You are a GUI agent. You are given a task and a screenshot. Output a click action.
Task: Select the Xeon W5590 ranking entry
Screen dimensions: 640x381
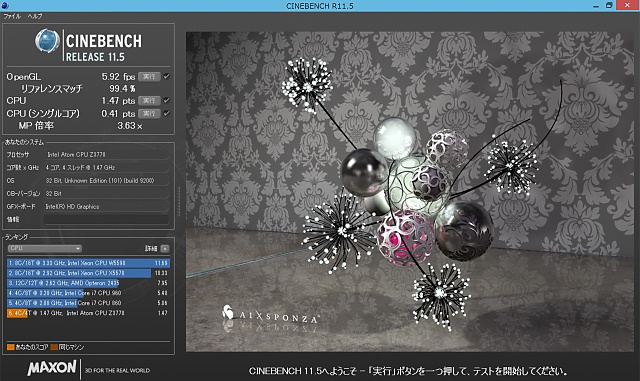pos(88,263)
